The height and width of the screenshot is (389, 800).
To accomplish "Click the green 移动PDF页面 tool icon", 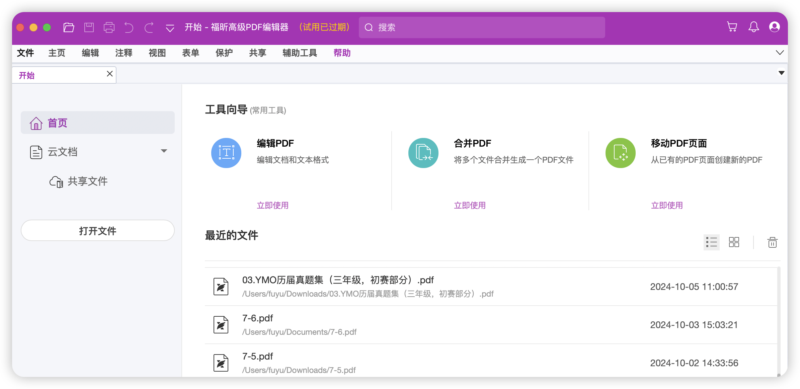I will 620,153.
